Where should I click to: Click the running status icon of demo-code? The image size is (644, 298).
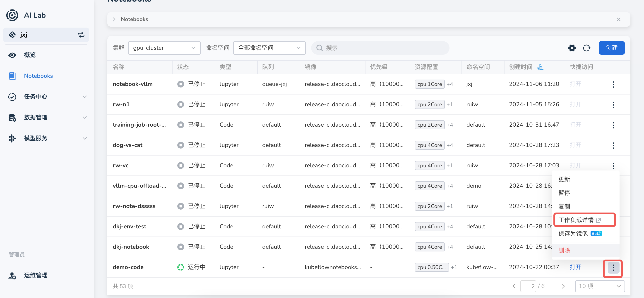pos(180,267)
